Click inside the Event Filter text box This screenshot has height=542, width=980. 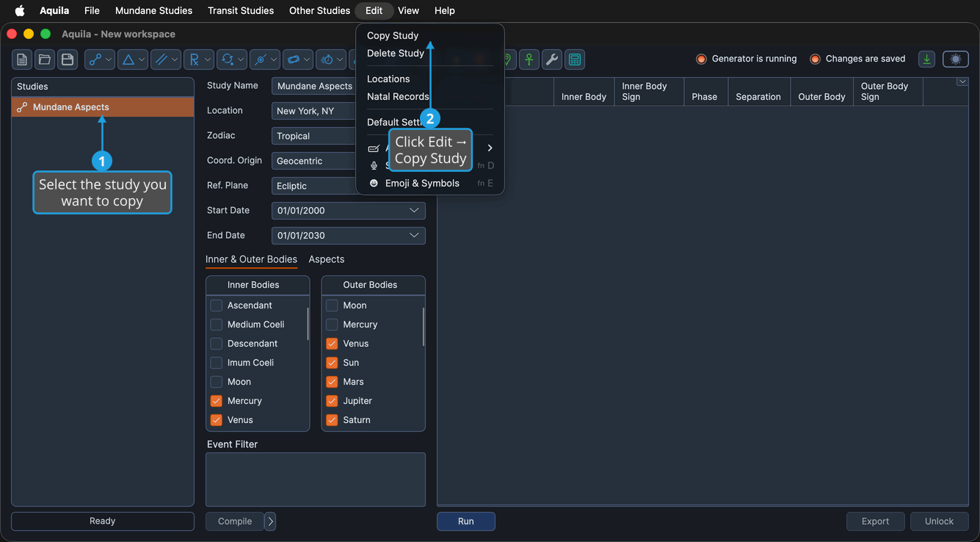pos(316,480)
